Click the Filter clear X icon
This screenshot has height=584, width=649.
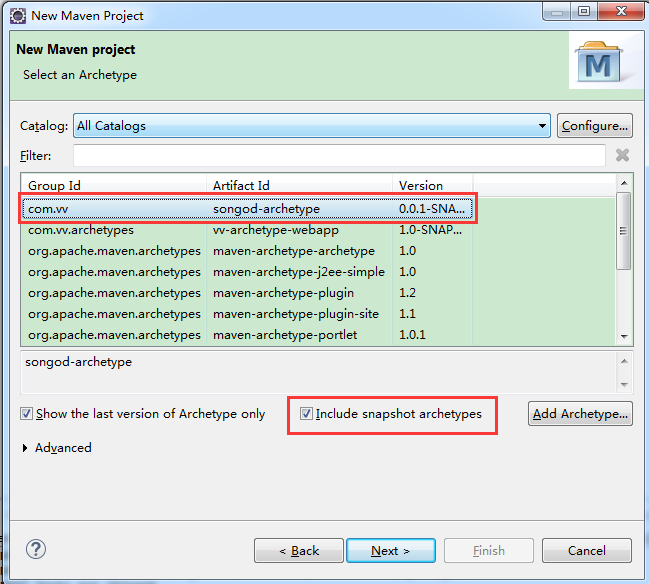(622, 155)
